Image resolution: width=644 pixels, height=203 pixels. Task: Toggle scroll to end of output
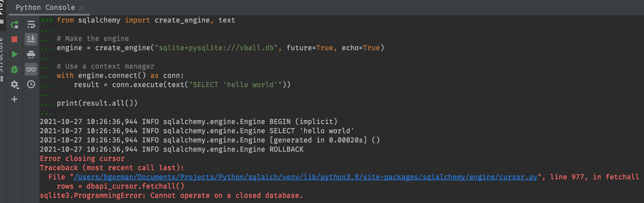point(31,39)
